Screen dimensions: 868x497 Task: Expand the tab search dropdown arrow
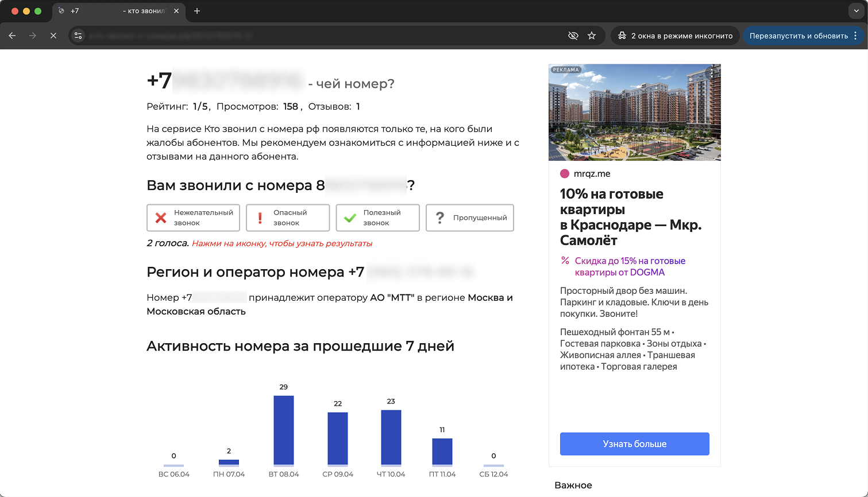point(856,11)
